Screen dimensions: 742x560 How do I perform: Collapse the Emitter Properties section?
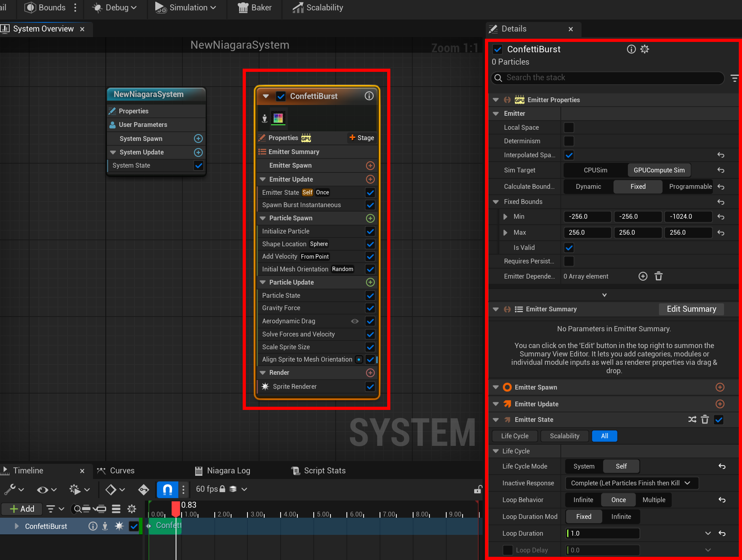point(496,100)
